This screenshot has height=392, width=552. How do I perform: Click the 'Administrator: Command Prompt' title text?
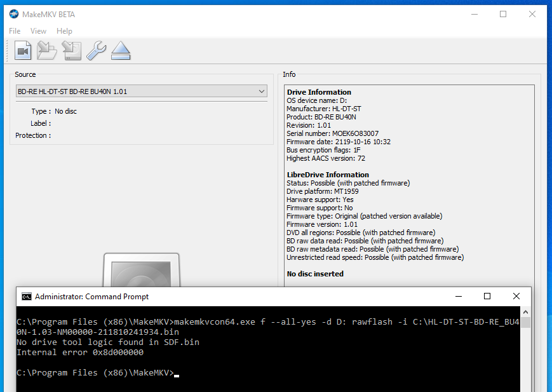point(92,297)
